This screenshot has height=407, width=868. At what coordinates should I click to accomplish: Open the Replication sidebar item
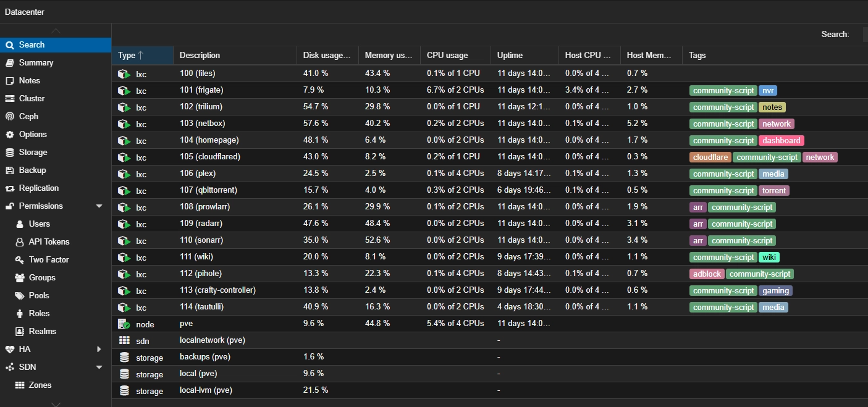tap(38, 188)
